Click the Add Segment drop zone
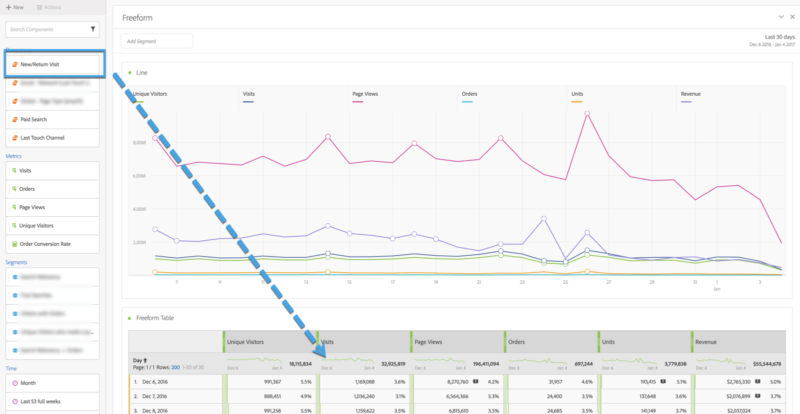Viewport: 800px width, 414px height. pos(157,41)
